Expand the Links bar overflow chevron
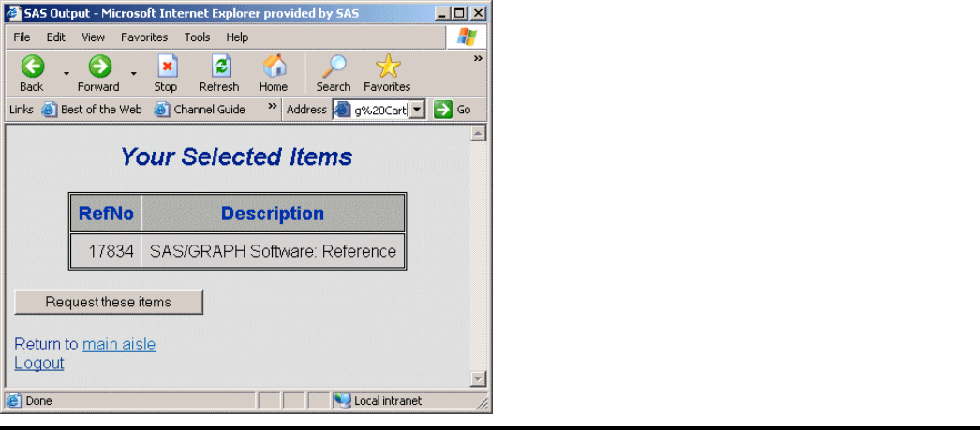Viewport: 980px width, 430px height. pyautogui.click(x=273, y=106)
